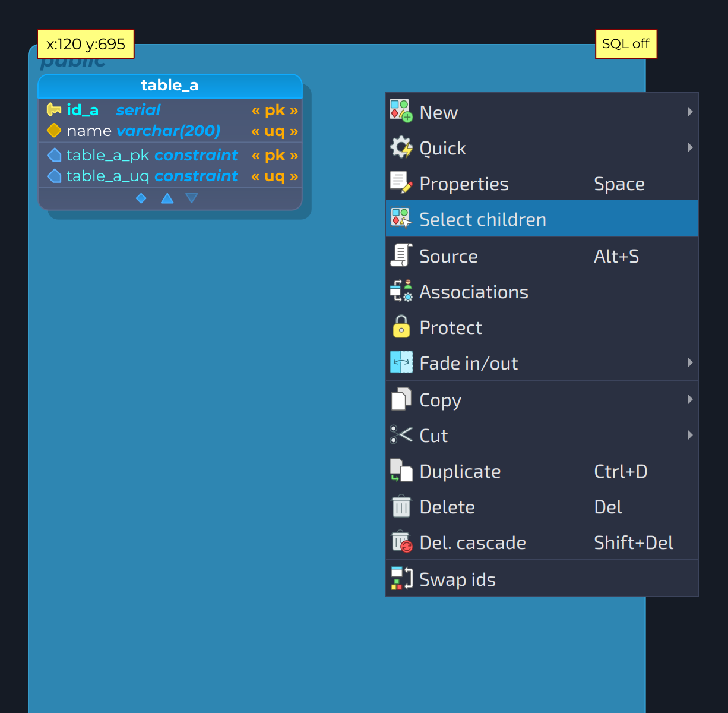Viewport: 728px width, 713px height.
Task: Expand the New submenu arrow
Action: tap(690, 112)
